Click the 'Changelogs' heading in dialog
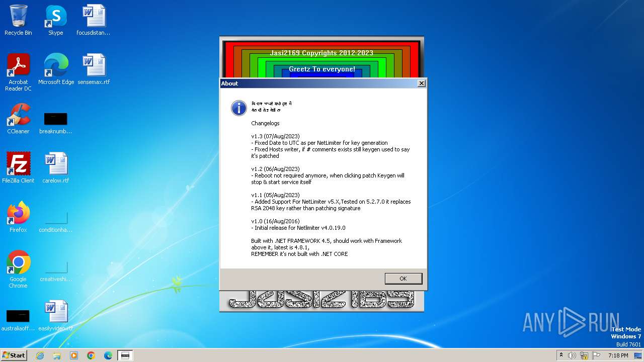Image resolution: width=644 pixels, height=362 pixels. [x=265, y=123]
